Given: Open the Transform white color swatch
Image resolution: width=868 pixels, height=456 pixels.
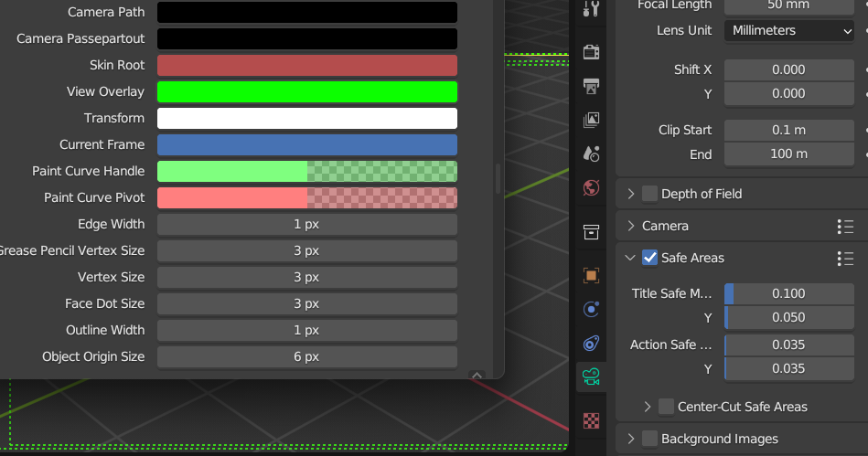Looking at the screenshot, I should 307,119.
